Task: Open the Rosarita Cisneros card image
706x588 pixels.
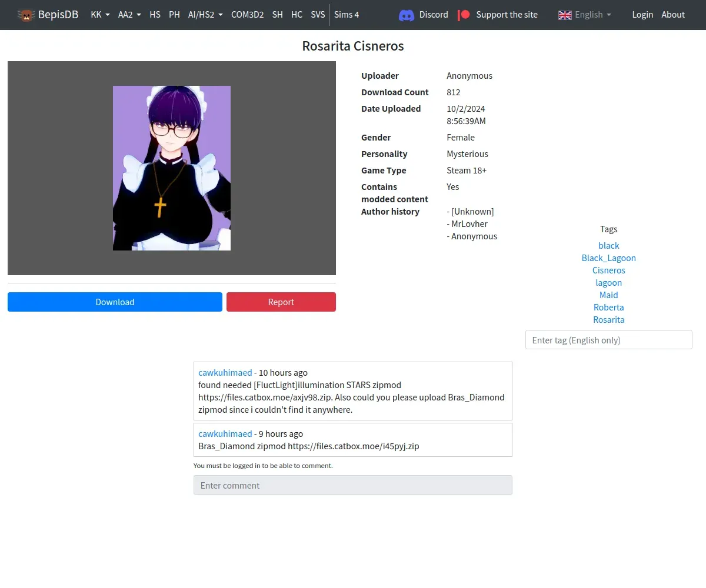Action: point(172,168)
